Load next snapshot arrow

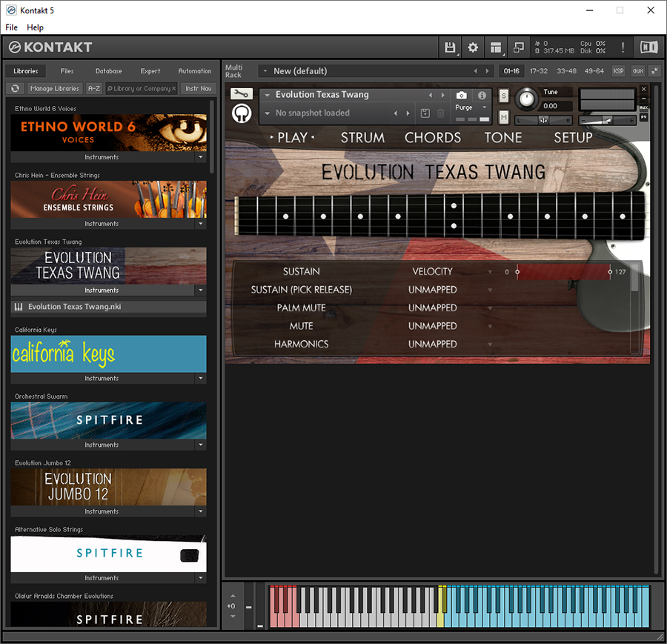coord(408,113)
